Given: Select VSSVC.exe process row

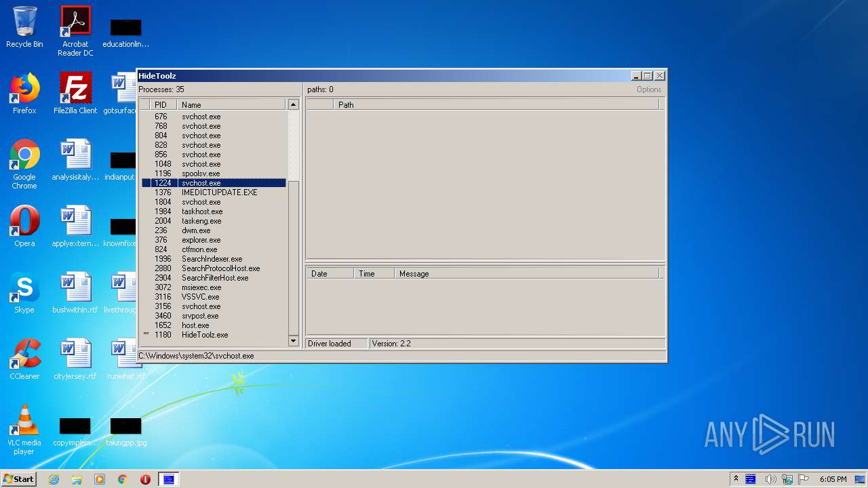Looking at the screenshot, I should pyautogui.click(x=214, y=297).
